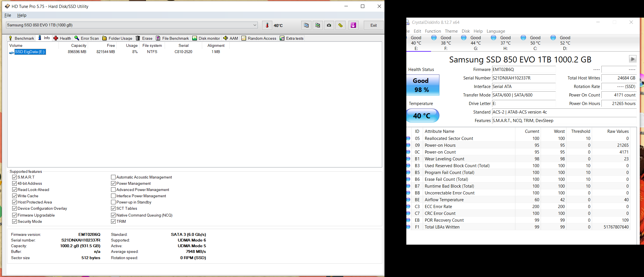Click the Total LBAs Written raw value 51767807640

click(x=616, y=227)
